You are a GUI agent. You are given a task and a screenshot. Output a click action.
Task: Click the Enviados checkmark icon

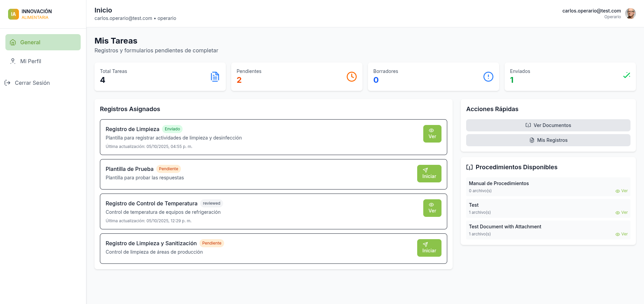click(626, 75)
